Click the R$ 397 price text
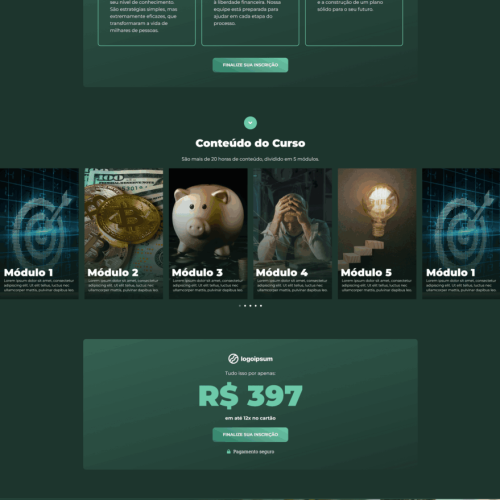Image resolution: width=500 pixels, height=500 pixels. 250,396
